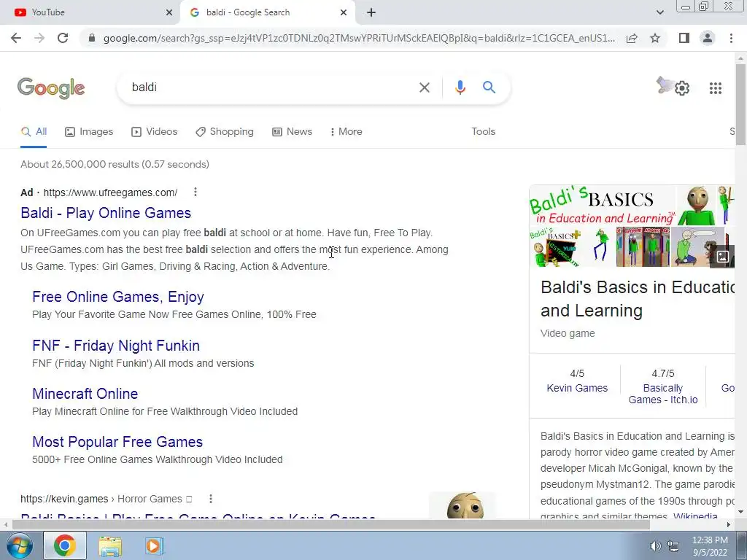Toggle the Chrome side panel

click(684, 38)
